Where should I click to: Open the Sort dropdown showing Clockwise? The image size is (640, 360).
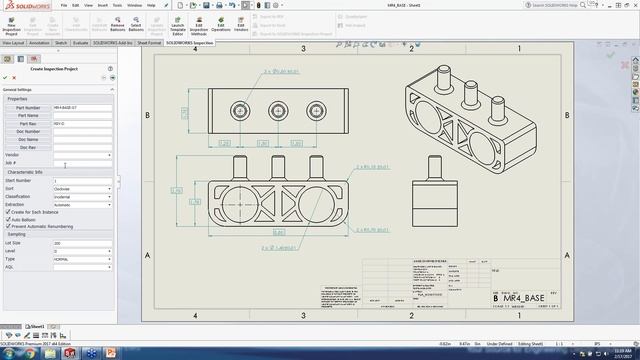(82, 189)
